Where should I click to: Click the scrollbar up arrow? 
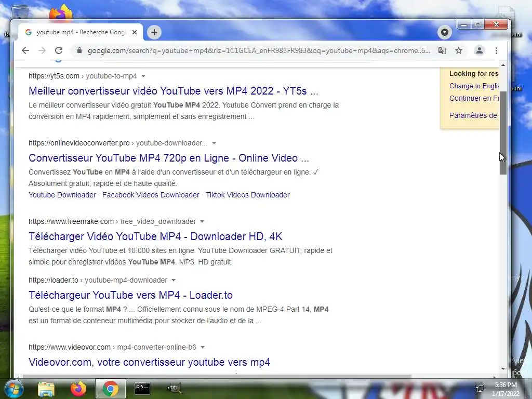(503, 65)
